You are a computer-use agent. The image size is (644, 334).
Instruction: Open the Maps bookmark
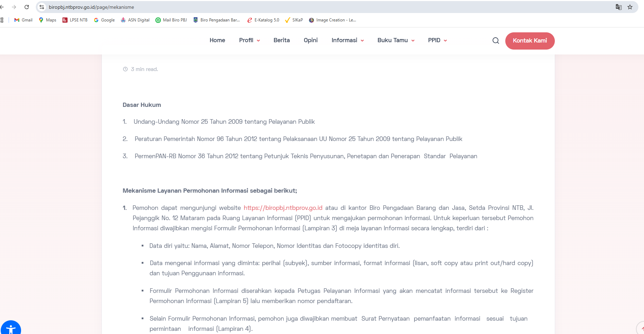[47, 20]
